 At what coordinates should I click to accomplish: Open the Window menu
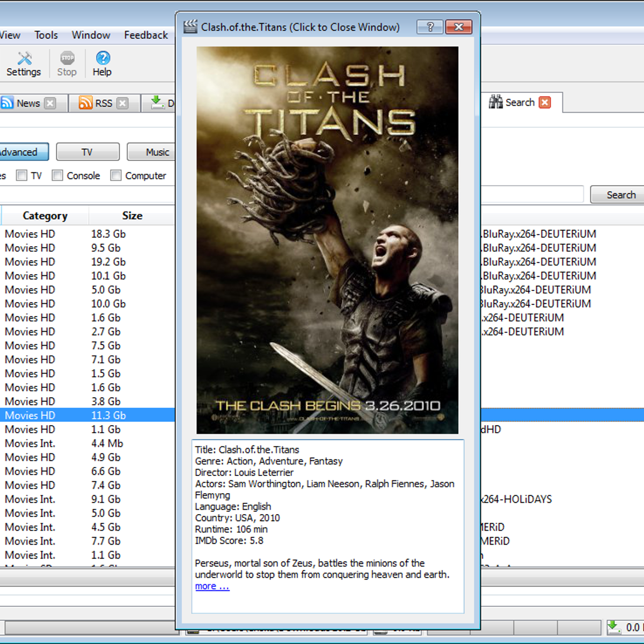click(91, 35)
